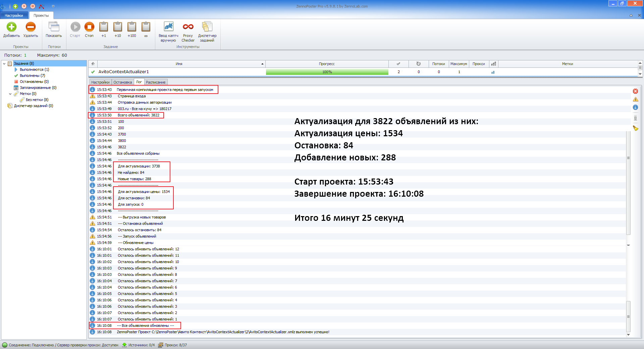The width and height of the screenshot is (644, 349).
Task: Toggle error messages filter in log
Action: tap(635, 91)
